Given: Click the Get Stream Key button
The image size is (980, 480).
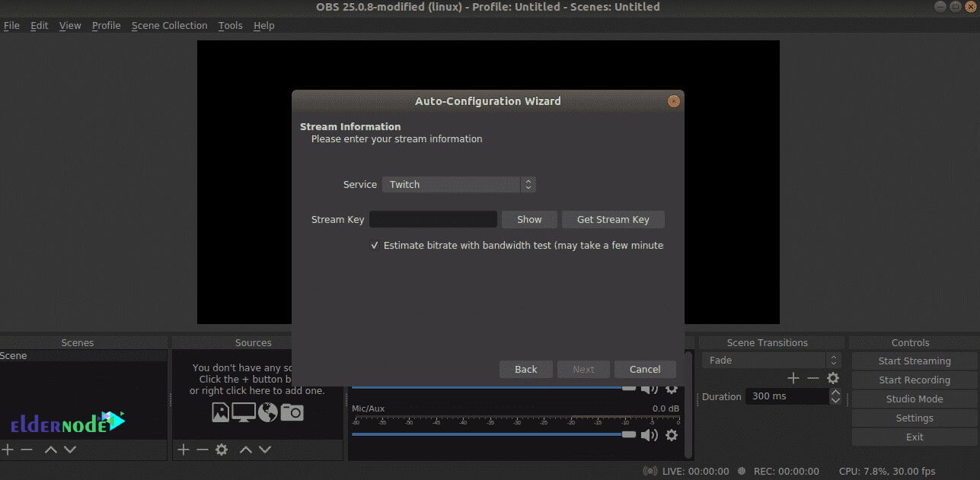Looking at the screenshot, I should pos(613,219).
